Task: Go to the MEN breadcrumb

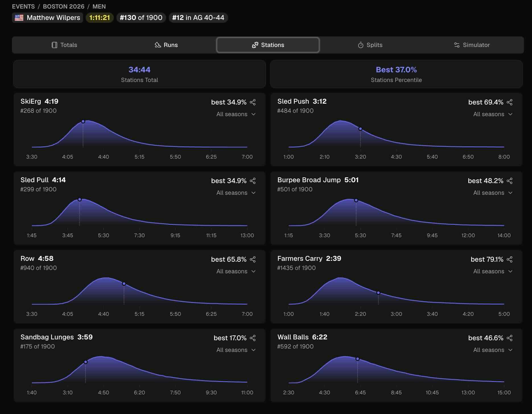Action: (x=99, y=6)
